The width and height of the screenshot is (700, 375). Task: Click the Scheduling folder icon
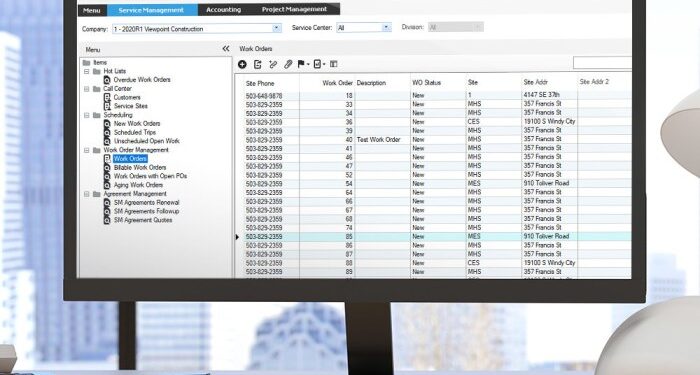click(x=97, y=115)
